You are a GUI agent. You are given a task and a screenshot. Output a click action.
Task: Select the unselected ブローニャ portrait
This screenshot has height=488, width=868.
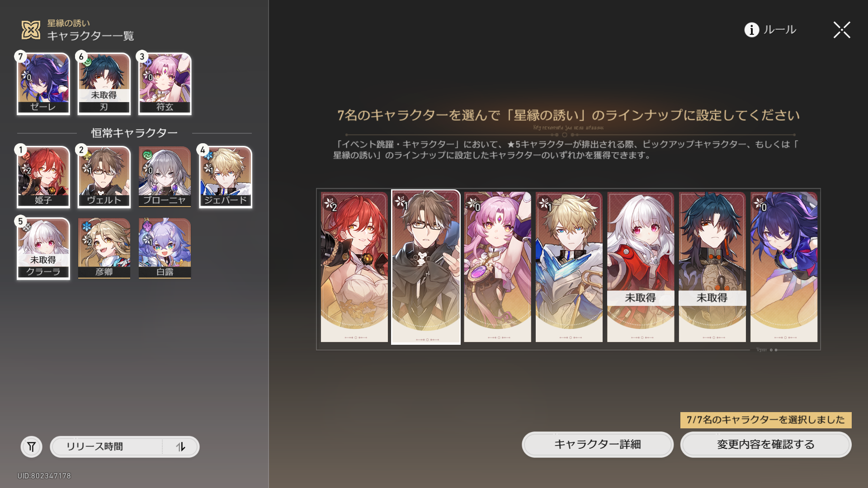click(x=165, y=177)
